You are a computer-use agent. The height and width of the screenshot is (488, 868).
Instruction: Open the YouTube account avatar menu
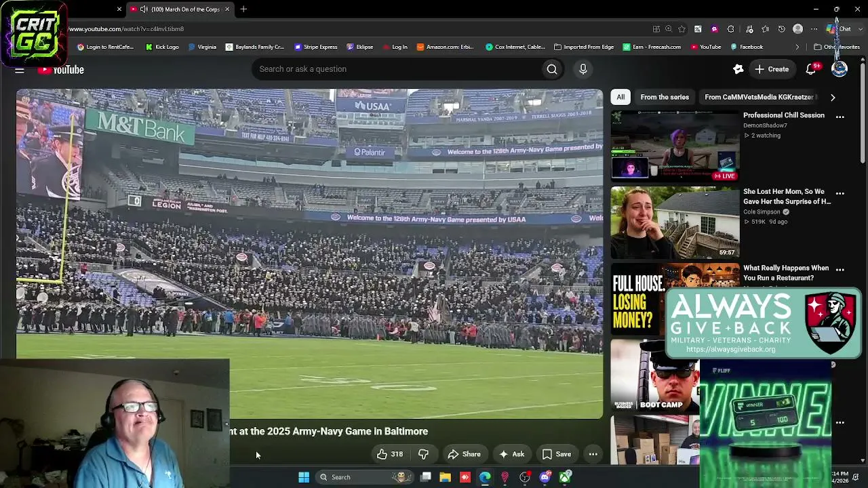(x=840, y=69)
